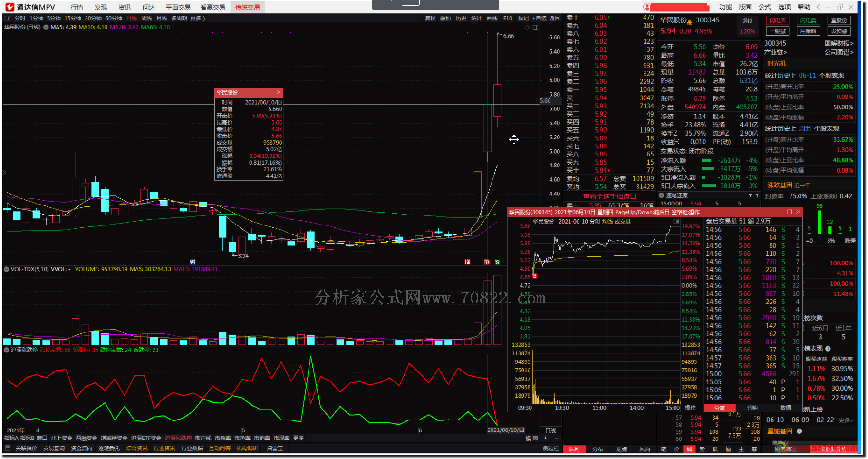Viewport: 868px width, 459px height.
Task: Click the 一键撤 button
Action: (x=778, y=31)
